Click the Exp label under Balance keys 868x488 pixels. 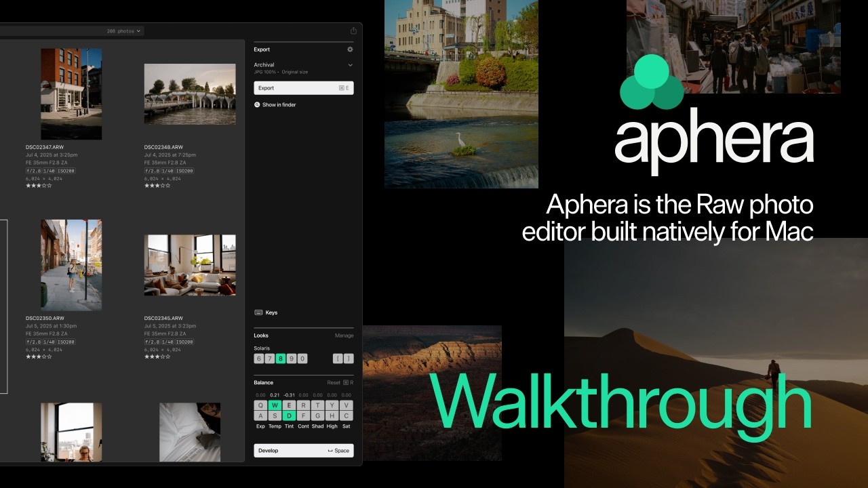(260, 426)
